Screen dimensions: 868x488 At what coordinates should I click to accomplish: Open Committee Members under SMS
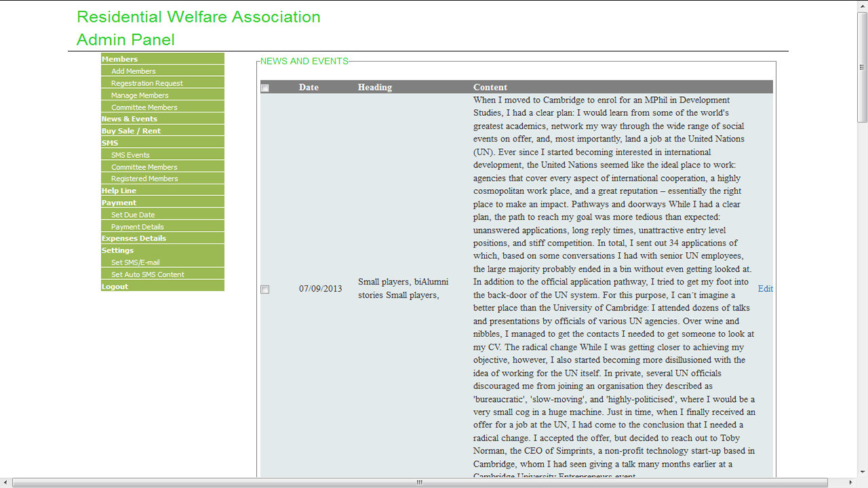pos(163,167)
